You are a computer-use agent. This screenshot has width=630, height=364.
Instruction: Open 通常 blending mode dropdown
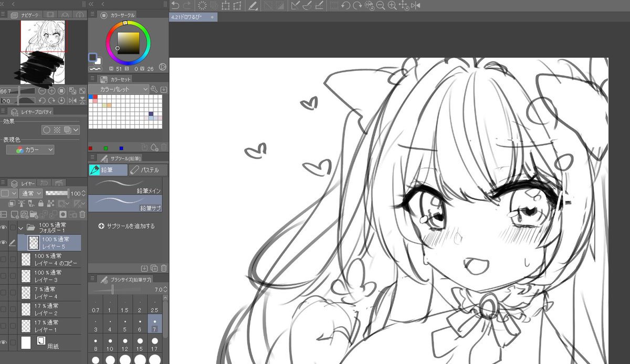tap(31, 194)
